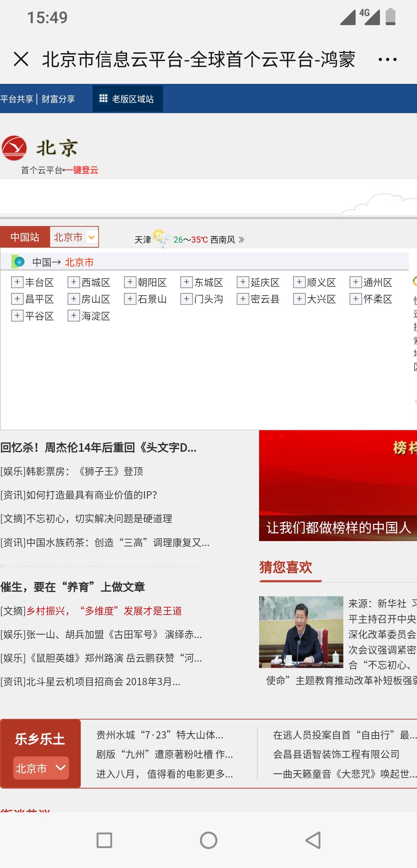Open the news photo thumbnail under 猜您喜欢
Image resolution: width=417 pixels, height=868 pixels.
pyautogui.click(x=301, y=632)
